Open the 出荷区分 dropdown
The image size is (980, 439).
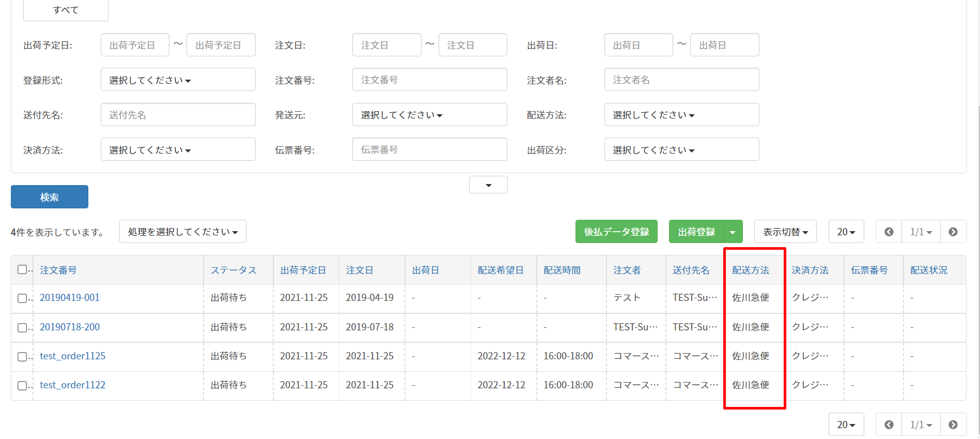pos(682,149)
